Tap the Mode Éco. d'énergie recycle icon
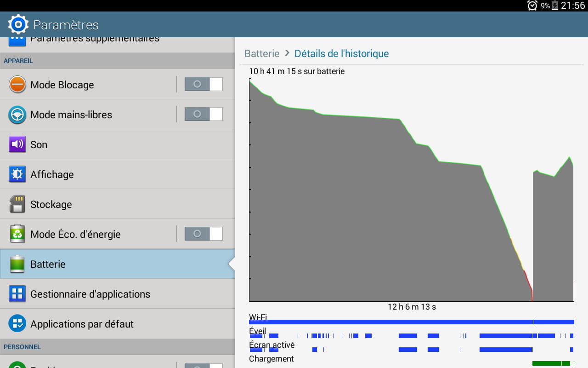This screenshot has height=368, width=588. [17, 234]
